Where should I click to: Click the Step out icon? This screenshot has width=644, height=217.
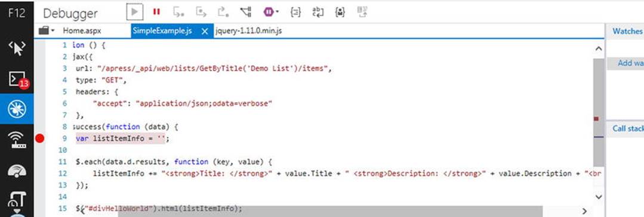click(x=223, y=12)
